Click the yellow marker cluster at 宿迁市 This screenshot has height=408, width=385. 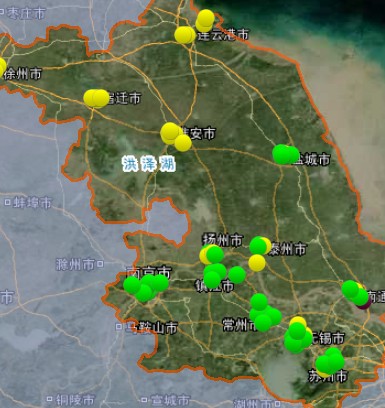pyautogui.click(x=96, y=98)
